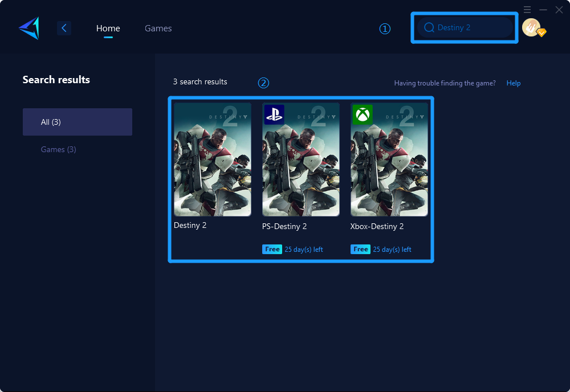Select the All (3) filter

click(x=78, y=122)
